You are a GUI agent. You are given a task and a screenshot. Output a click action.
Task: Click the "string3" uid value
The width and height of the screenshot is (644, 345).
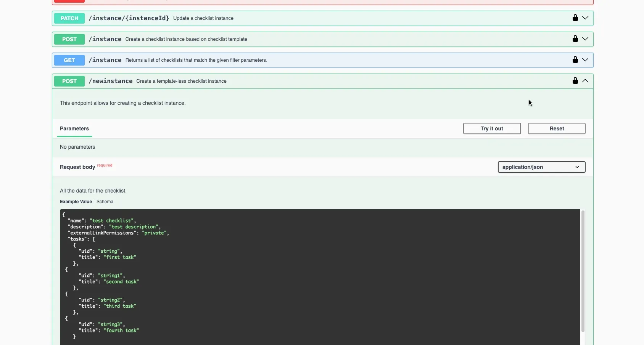[x=110, y=324]
